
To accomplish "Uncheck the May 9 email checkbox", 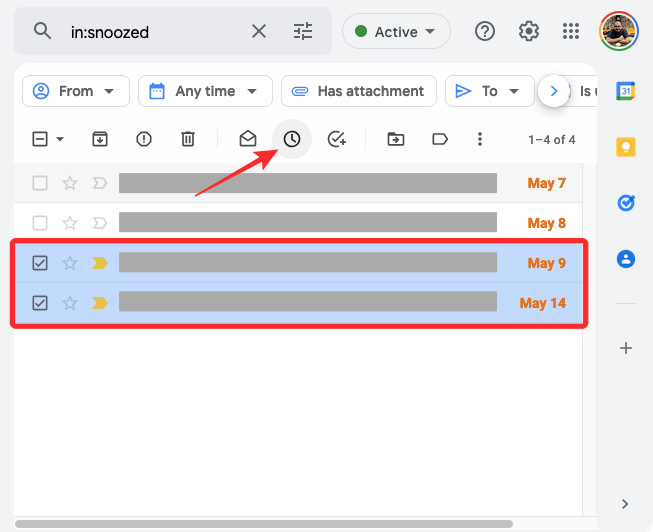I will pyautogui.click(x=40, y=263).
